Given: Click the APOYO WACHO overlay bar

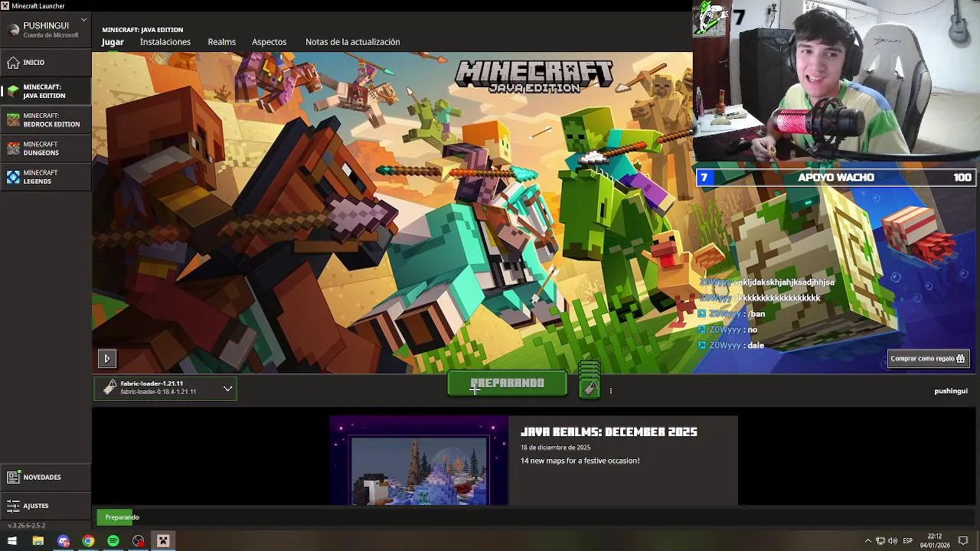Looking at the screenshot, I should (x=835, y=178).
